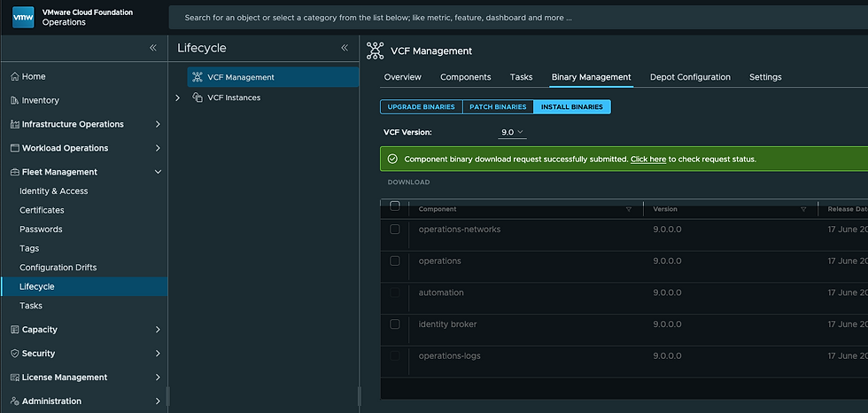
Task: Collapse the main navigation sidebar
Action: coord(153,48)
